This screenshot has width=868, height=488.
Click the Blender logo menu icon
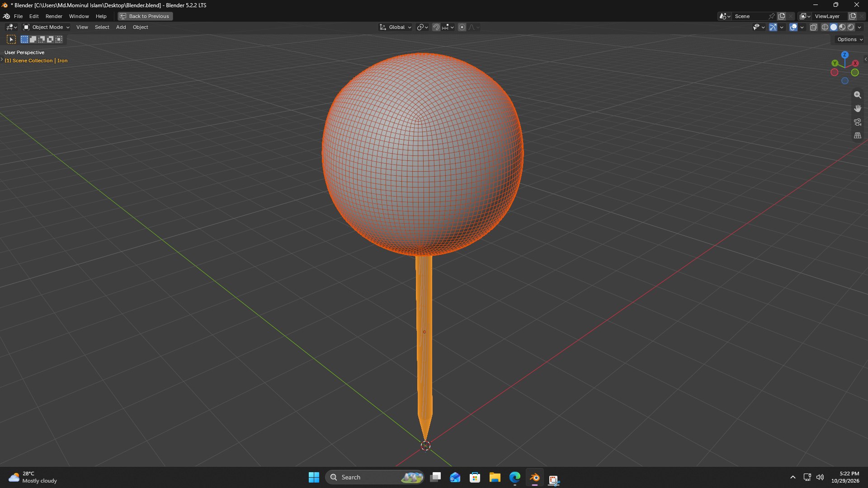click(7, 16)
